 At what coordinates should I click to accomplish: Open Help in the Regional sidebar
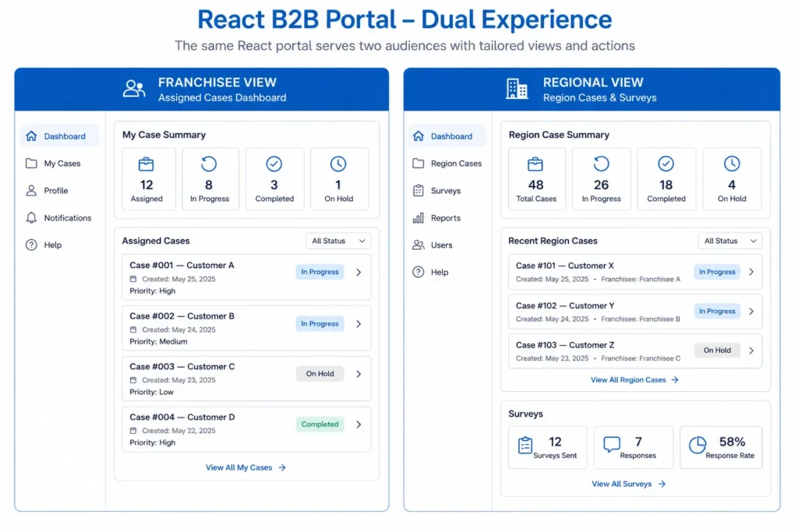[x=447, y=272]
